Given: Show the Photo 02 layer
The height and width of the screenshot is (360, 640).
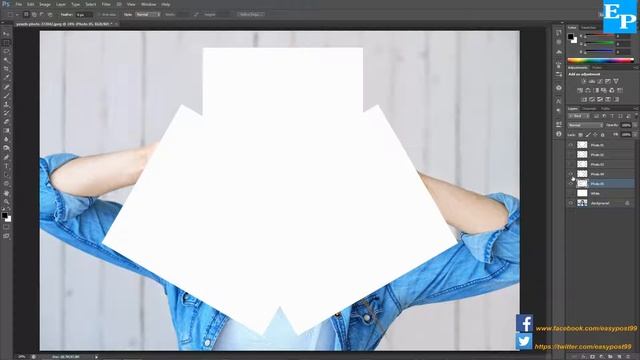Looking at the screenshot, I should 571,155.
